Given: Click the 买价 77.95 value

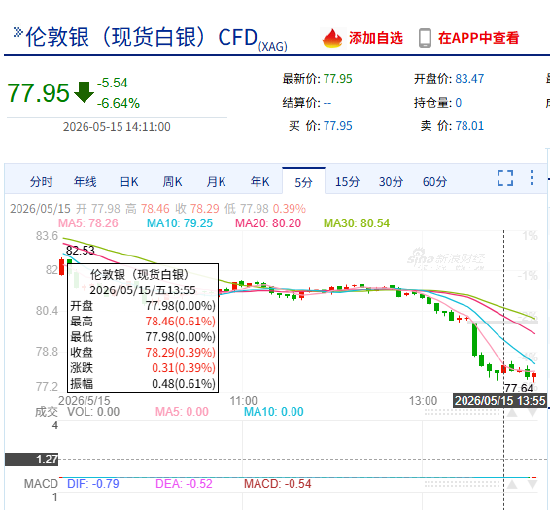Looking at the screenshot, I should [337, 126].
